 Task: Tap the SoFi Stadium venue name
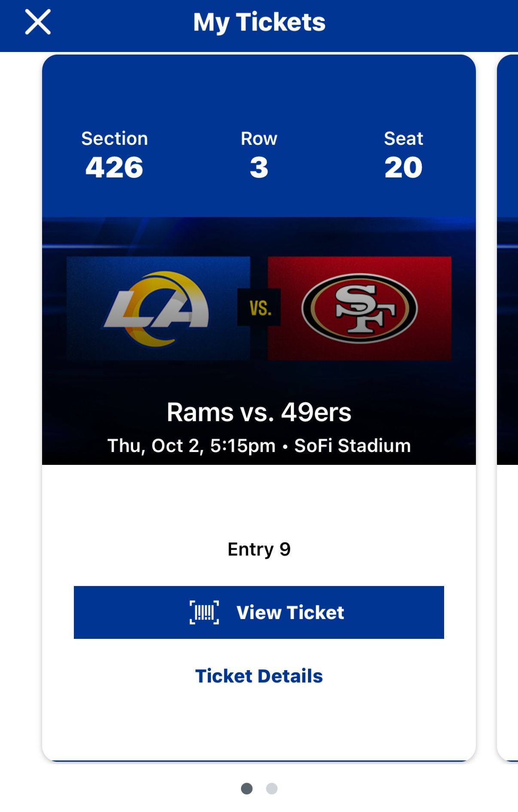pos(352,446)
